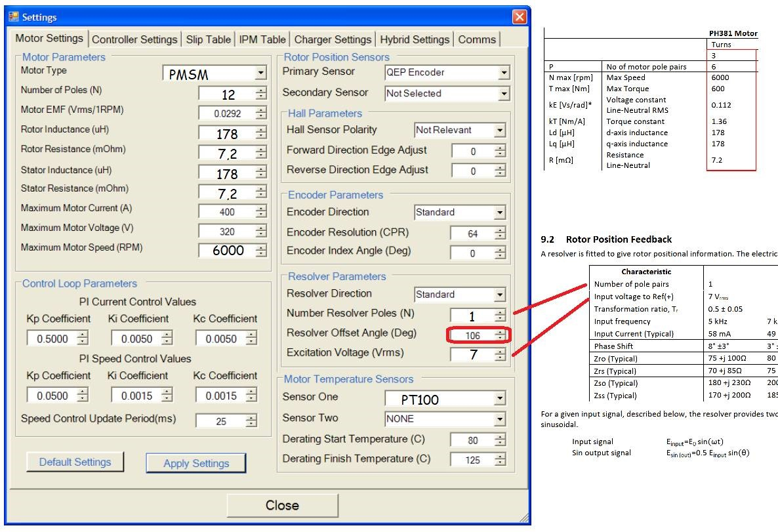Open the Primary Sensor dropdown
Screen dimensions: 778x532
click(x=503, y=73)
